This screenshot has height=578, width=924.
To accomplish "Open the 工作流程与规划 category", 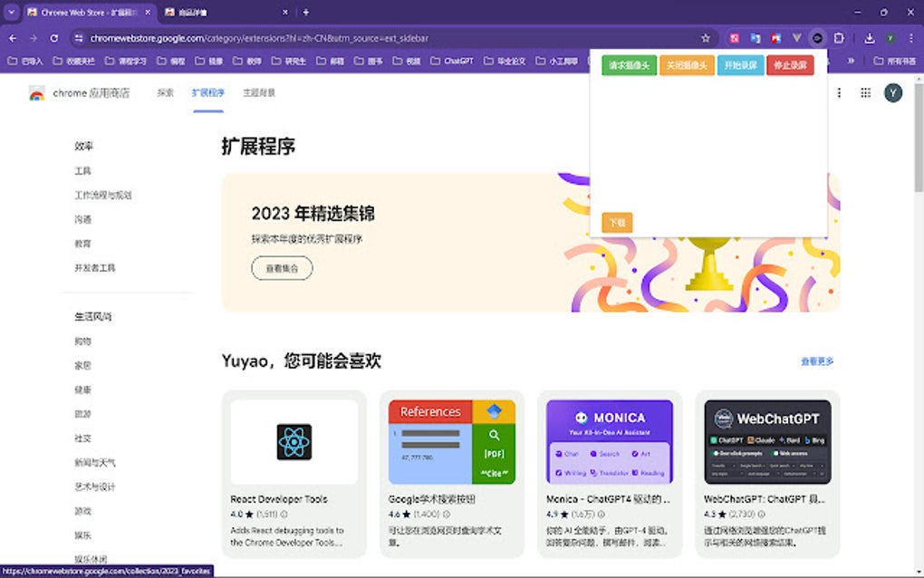I will [103, 195].
